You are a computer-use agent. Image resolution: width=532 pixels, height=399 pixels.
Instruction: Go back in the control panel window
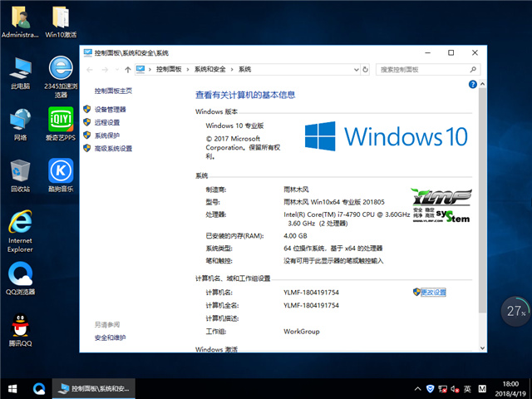click(90, 70)
